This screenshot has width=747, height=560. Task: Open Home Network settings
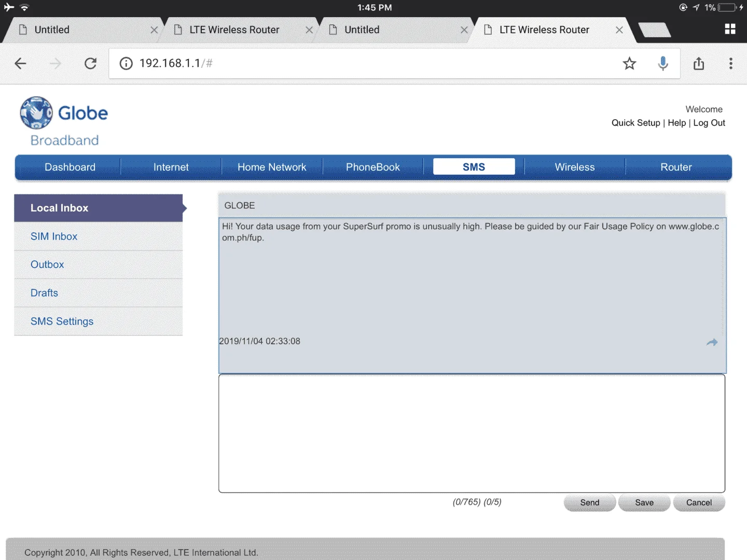(272, 167)
